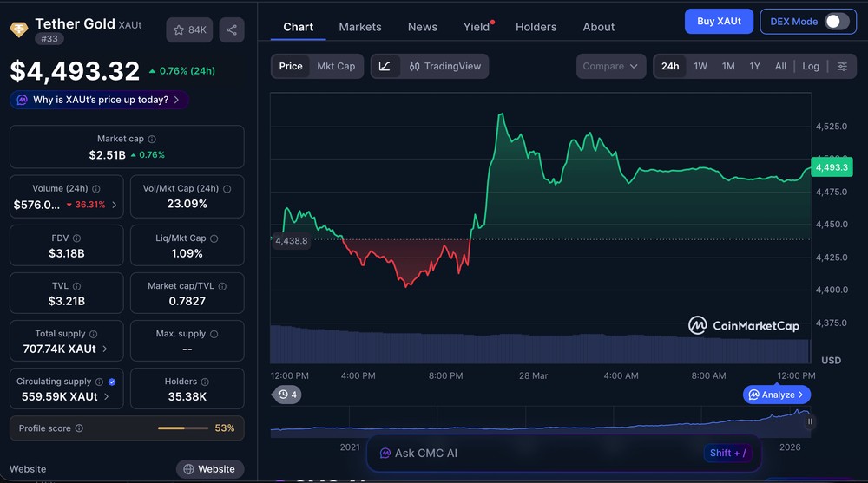The height and width of the screenshot is (483, 868).
Task: Open the Yield tab
Action: tap(477, 27)
